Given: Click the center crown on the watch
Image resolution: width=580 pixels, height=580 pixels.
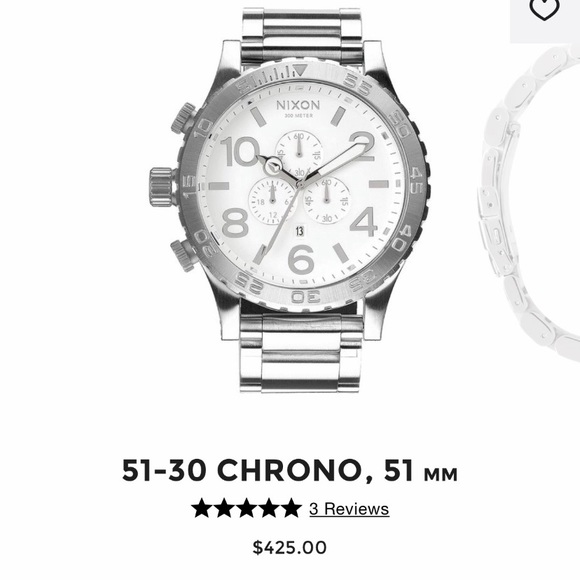Looking at the screenshot, I should click(x=162, y=186).
